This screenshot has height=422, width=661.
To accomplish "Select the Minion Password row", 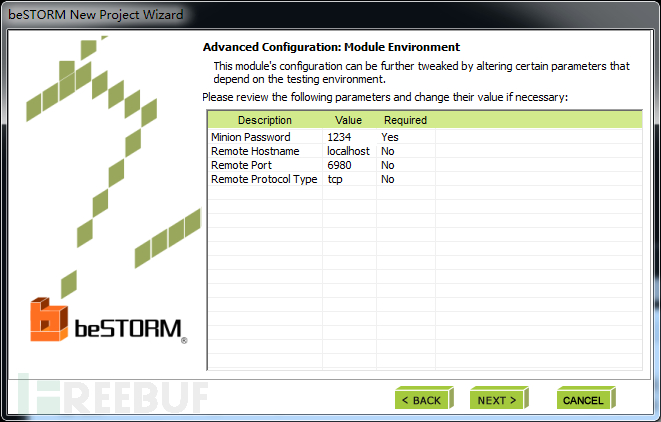I will (425, 137).
